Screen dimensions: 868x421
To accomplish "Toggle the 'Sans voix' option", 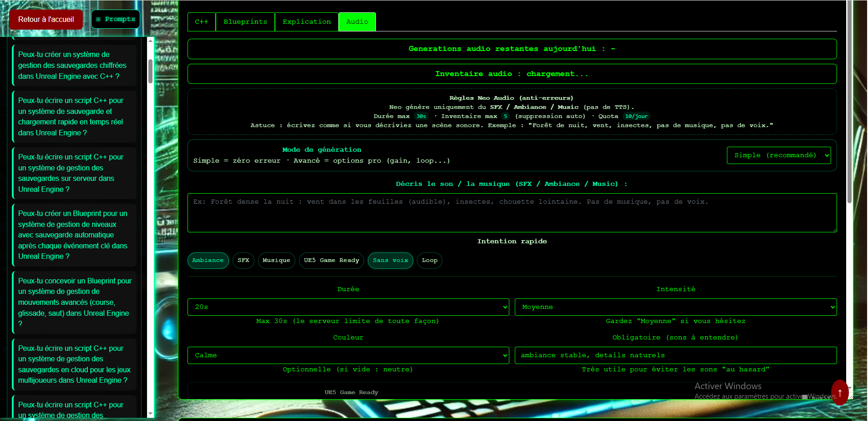I will tap(390, 260).
